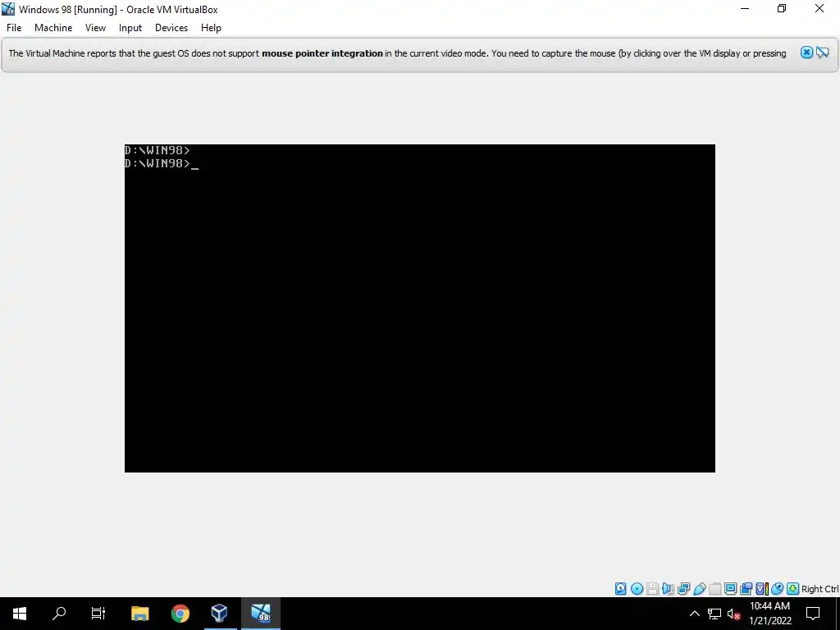Click the don't-show-again notification icon
The height and width of the screenshot is (630, 840).
822,52
